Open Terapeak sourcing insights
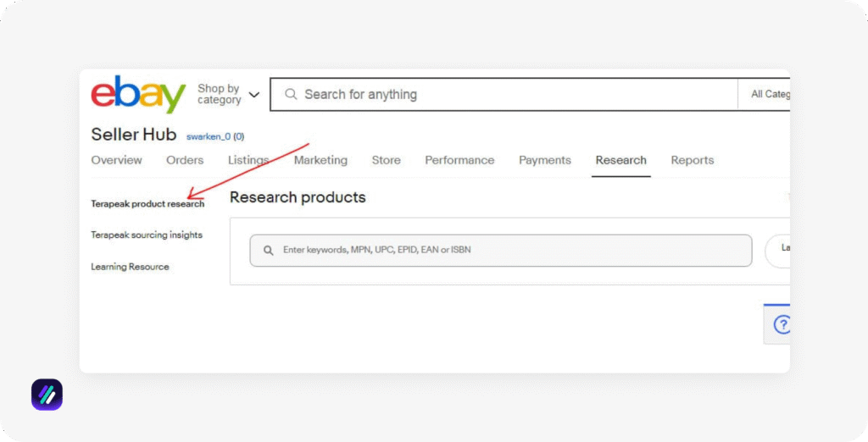 [x=147, y=235]
